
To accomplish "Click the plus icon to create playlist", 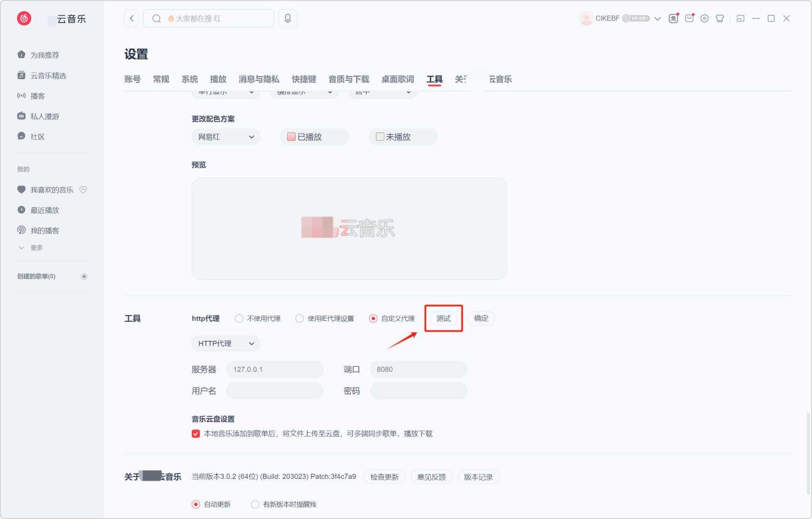I will pos(84,276).
